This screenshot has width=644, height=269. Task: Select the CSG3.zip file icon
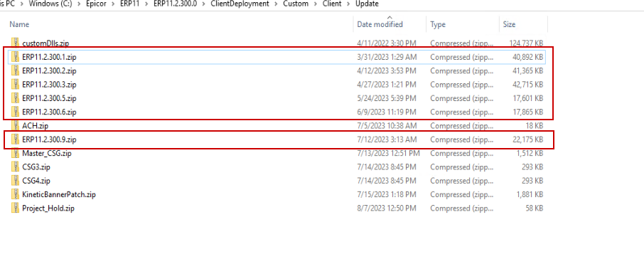(x=15, y=167)
